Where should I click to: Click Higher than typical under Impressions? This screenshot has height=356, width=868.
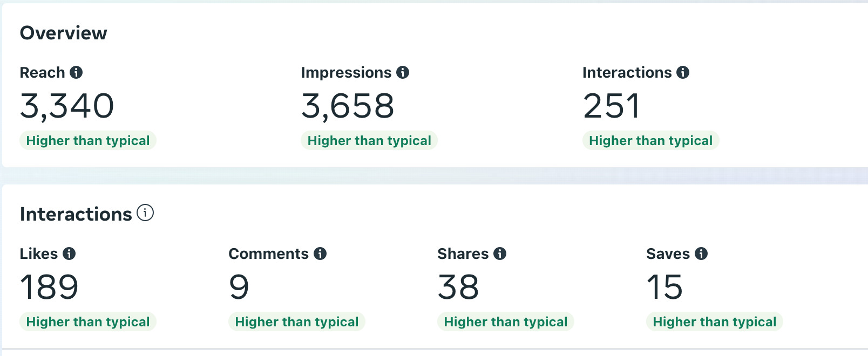pos(369,140)
